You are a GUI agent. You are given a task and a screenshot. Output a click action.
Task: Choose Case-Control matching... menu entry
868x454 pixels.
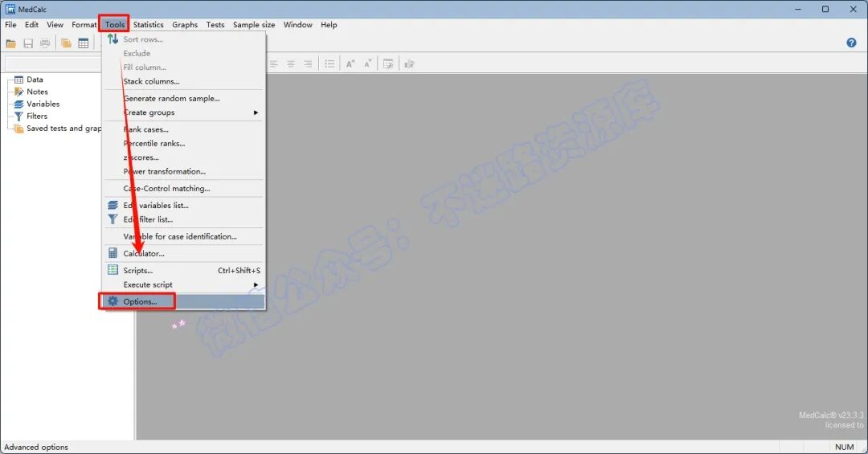click(x=183, y=188)
